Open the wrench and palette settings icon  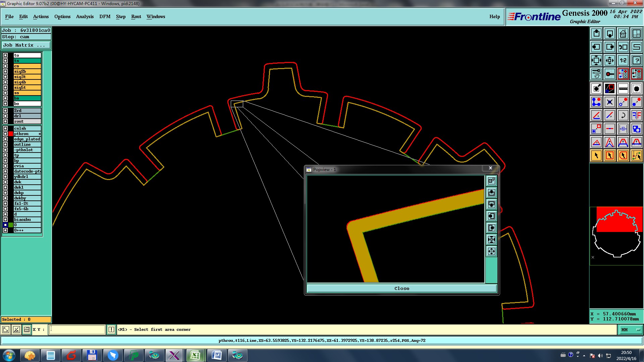(596, 74)
